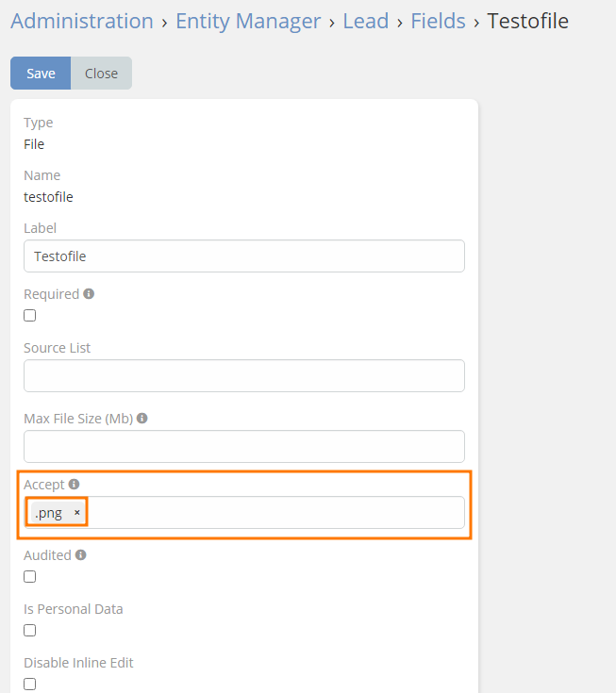The height and width of the screenshot is (693, 616).
Task: Enable the Required checkbox
Action: (30, 316)
